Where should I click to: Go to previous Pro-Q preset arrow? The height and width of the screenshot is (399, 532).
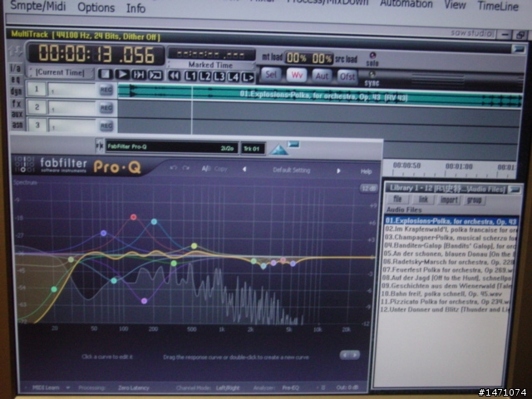244,169
